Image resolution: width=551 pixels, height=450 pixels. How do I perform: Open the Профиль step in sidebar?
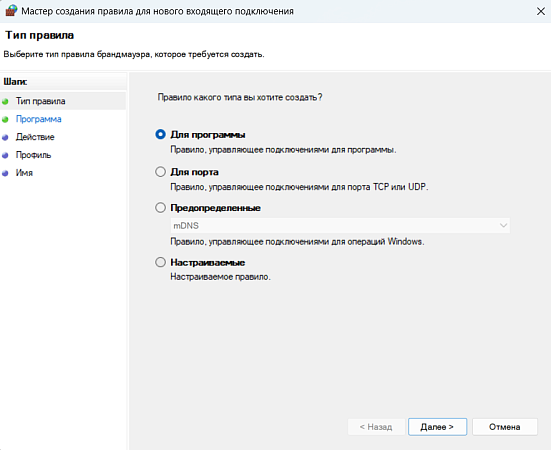click(x=33, y=155)
